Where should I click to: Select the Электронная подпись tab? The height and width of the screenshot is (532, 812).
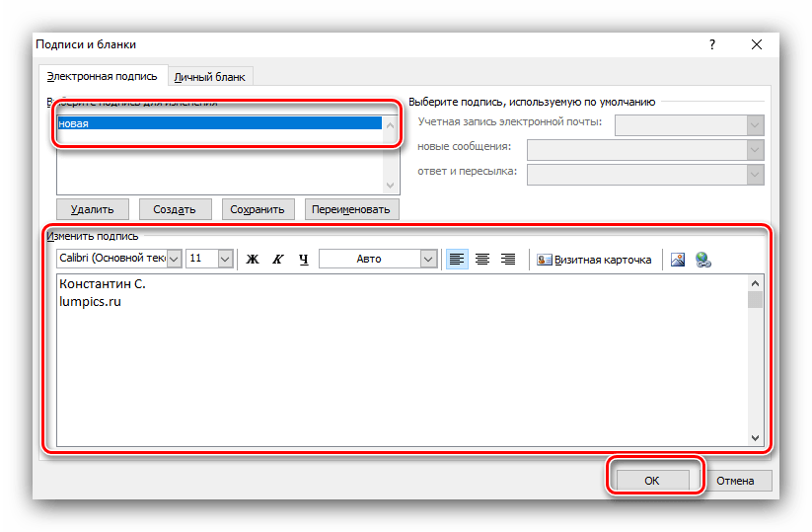click(x=103, y=76)
